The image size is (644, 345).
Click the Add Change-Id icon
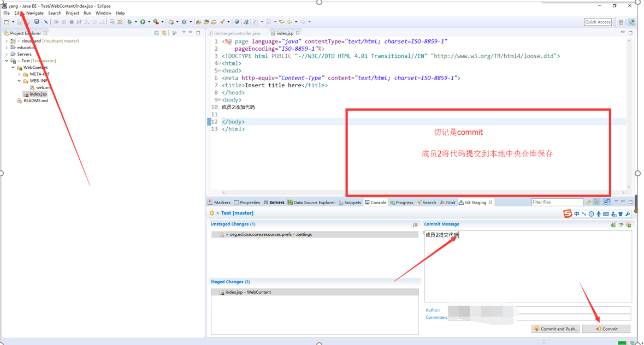(628, 225)
